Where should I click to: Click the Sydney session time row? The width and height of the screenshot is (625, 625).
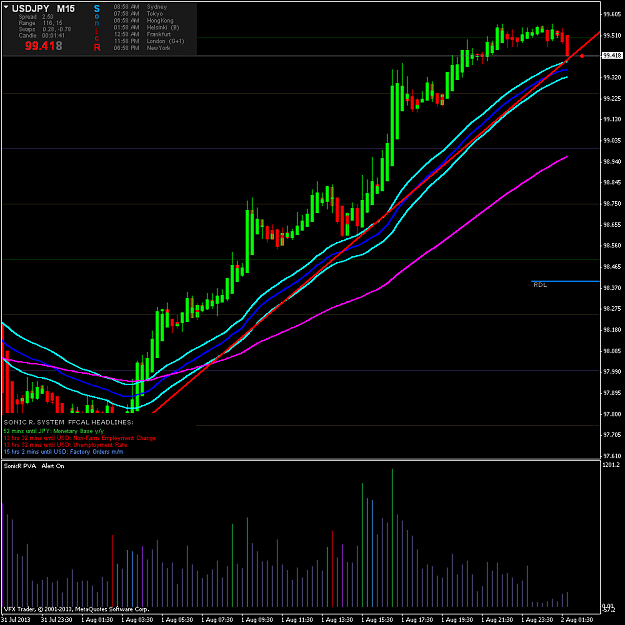tap(140, 7)
